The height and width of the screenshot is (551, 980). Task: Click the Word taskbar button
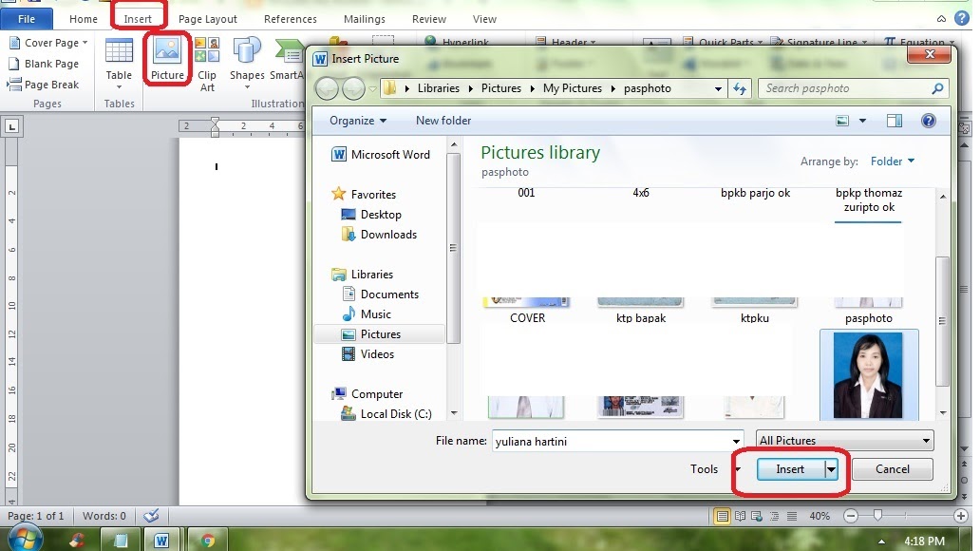(161, 541)
